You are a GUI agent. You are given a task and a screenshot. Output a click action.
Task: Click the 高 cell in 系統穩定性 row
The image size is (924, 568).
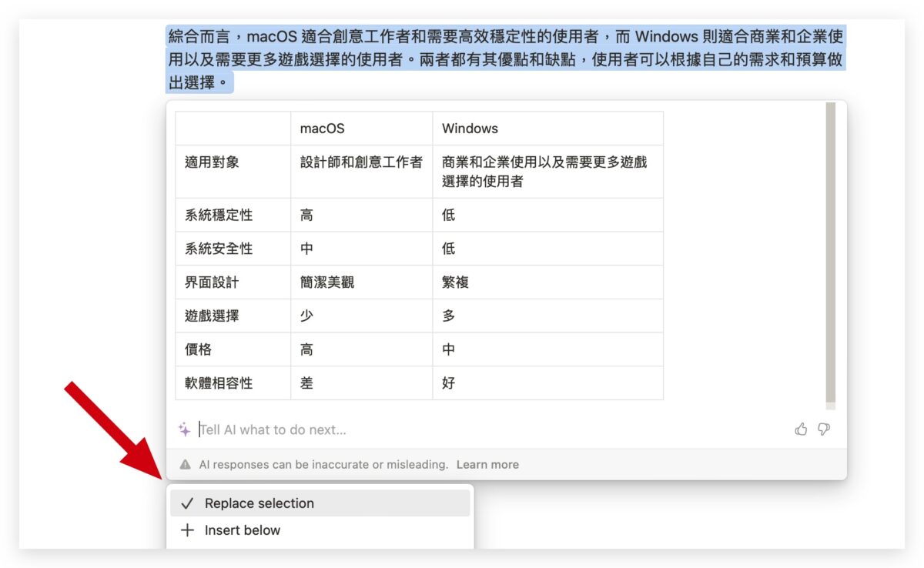[362, 216]
